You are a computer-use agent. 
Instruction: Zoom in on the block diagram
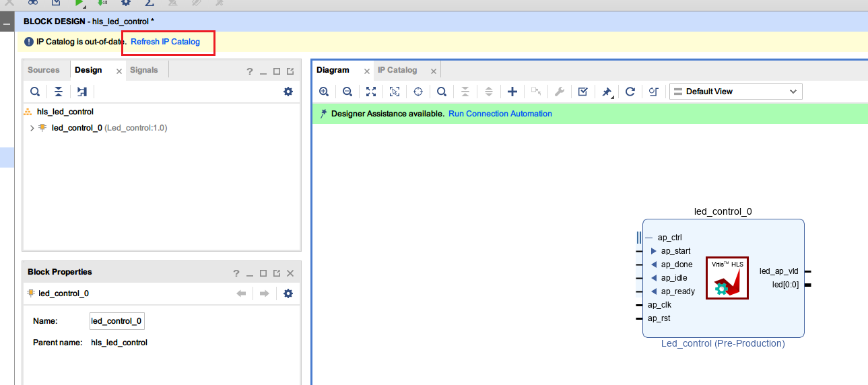tap(324, 92)
